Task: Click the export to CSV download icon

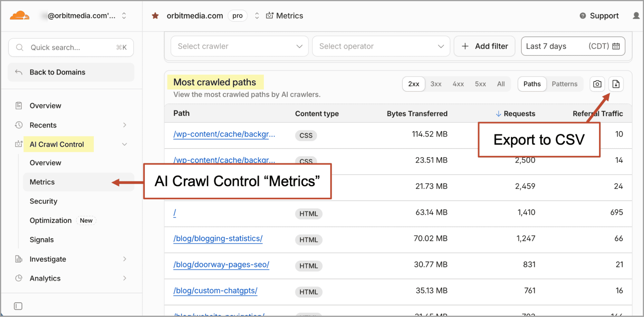Action: [x=616, y=84]
